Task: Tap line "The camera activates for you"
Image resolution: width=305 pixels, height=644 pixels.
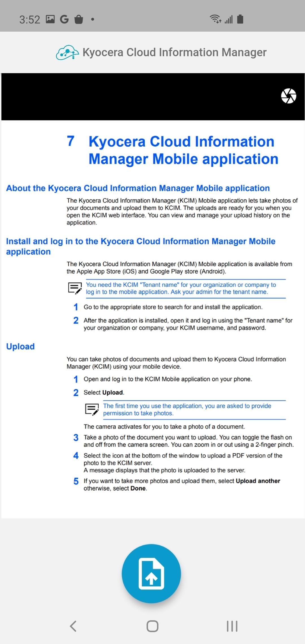Action: 164,427
